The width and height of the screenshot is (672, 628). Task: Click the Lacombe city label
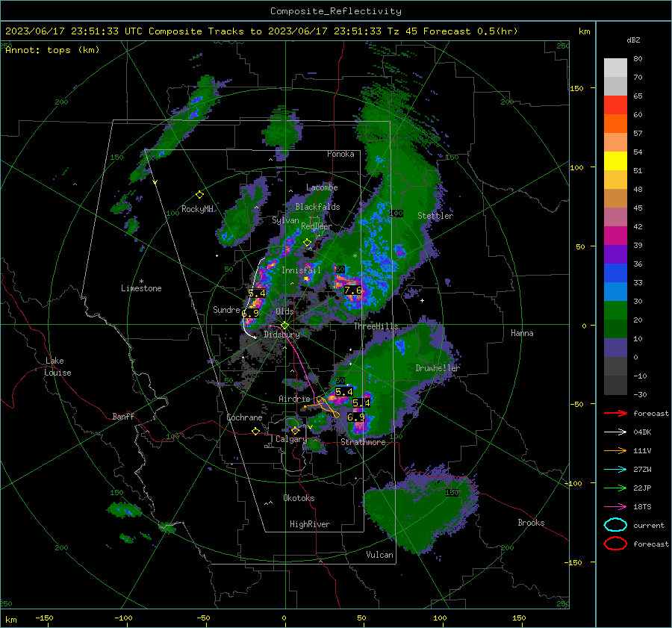tap(322, 187)
